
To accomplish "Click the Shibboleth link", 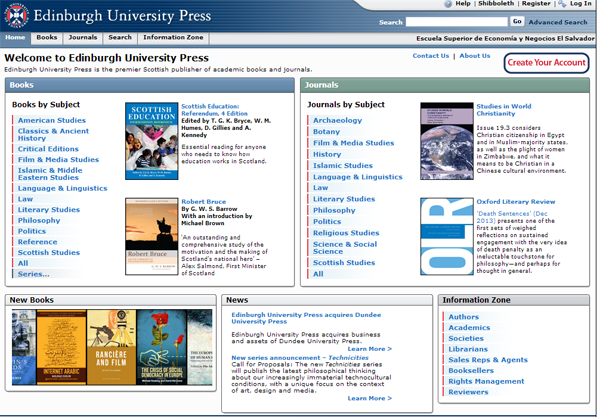I will pos(496,3).
